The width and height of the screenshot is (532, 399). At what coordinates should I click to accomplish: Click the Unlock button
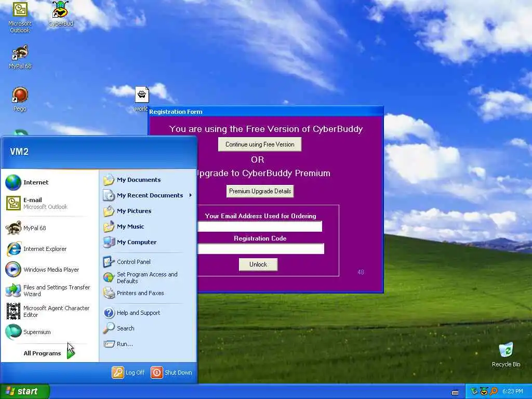258,264
